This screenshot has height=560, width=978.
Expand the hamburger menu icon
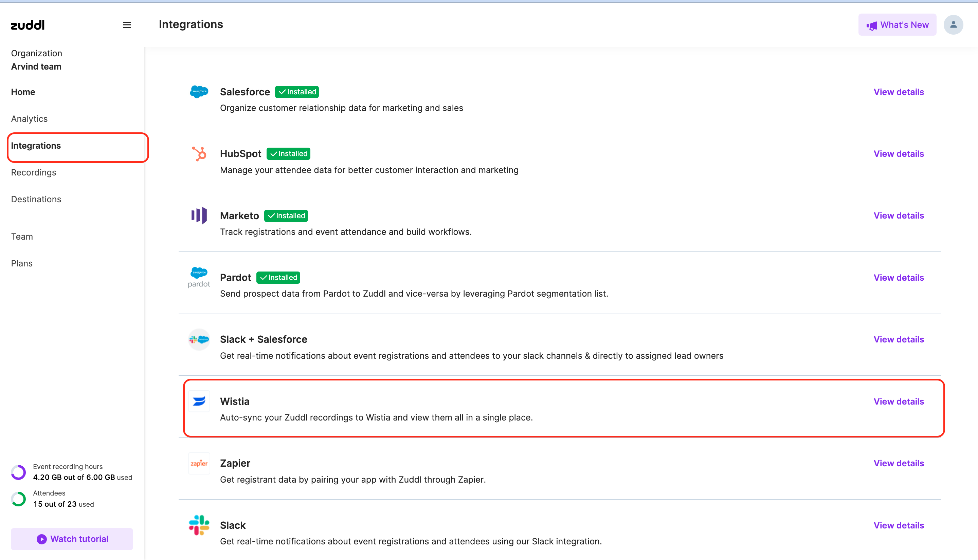click(x=126, y=24)
